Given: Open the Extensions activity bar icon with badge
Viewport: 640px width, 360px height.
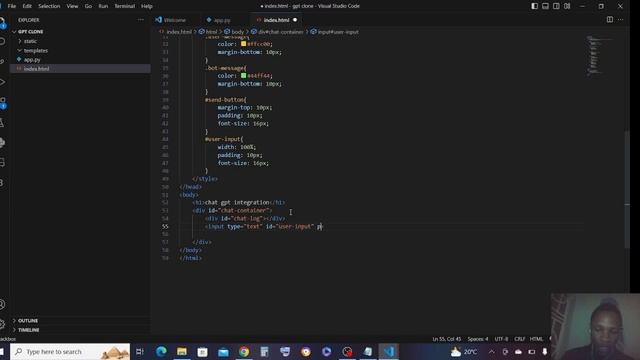Looking at the screenshot, I should (x=2, y=102).
